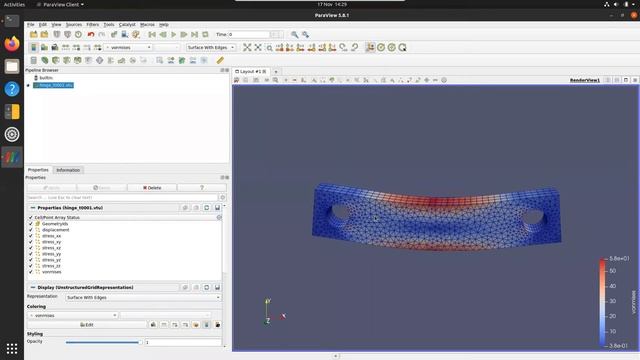Toggle the loop animation icon
The width and height of the screenshot is (640, 360).
(x=205, y=35)
